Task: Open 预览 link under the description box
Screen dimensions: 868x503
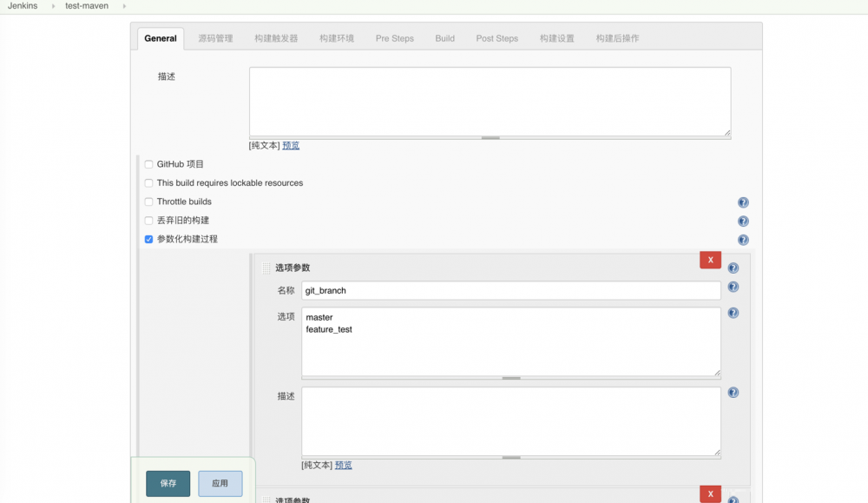Action: point(290,144)
